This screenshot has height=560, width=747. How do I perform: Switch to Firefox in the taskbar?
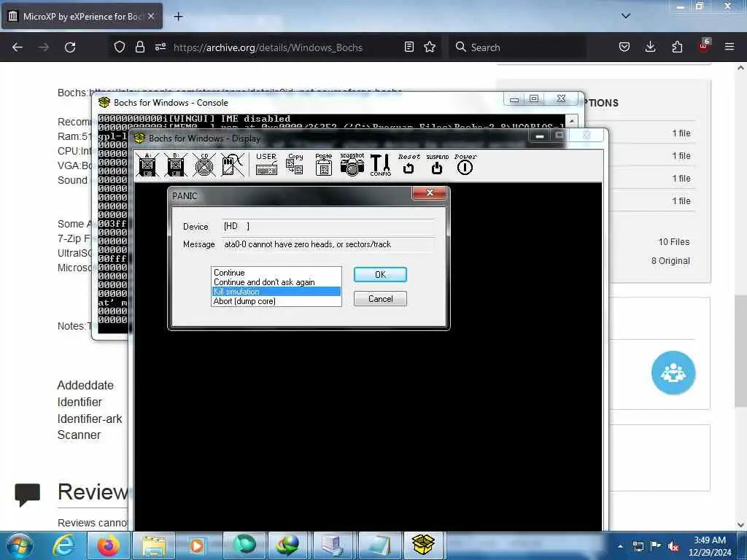click(108, 545)
